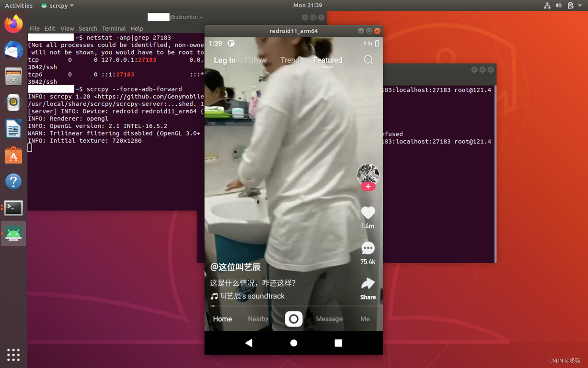
Task: Open Rhythmbox music player dock icon
Action: pos(13,103)
